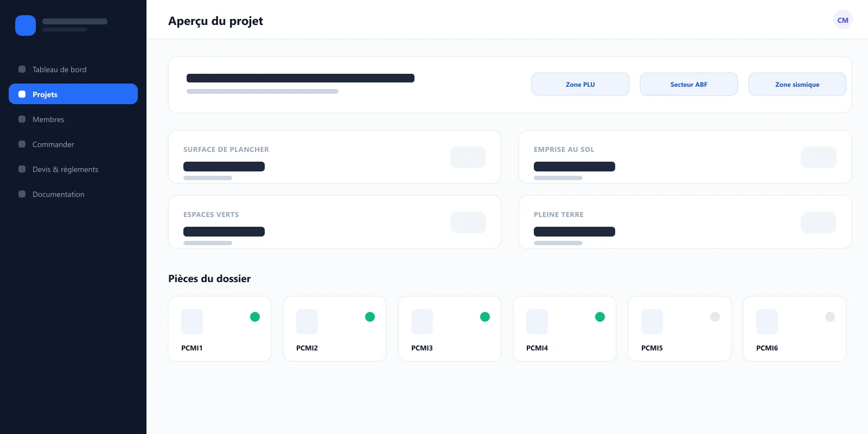Image resolution: width=868 pixels, height=434 pixels.
Task: Click the ESPACES VERTS label
Action: 211,215
